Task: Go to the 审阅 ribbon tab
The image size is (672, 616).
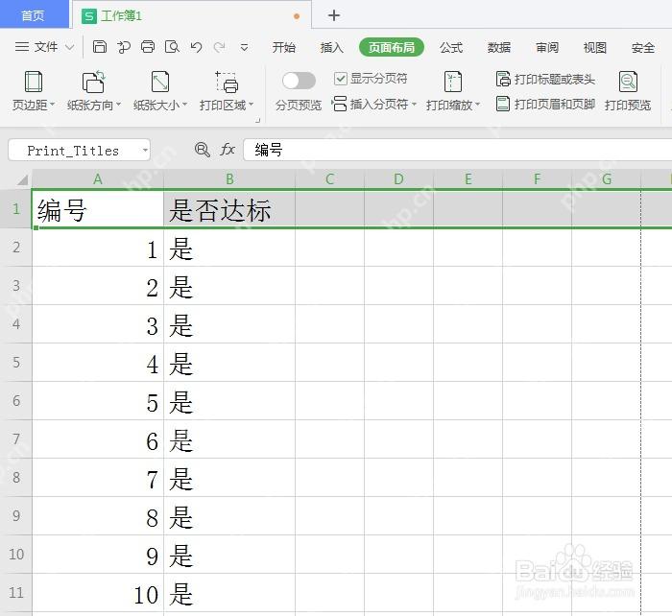Action: tap(547, 47)
